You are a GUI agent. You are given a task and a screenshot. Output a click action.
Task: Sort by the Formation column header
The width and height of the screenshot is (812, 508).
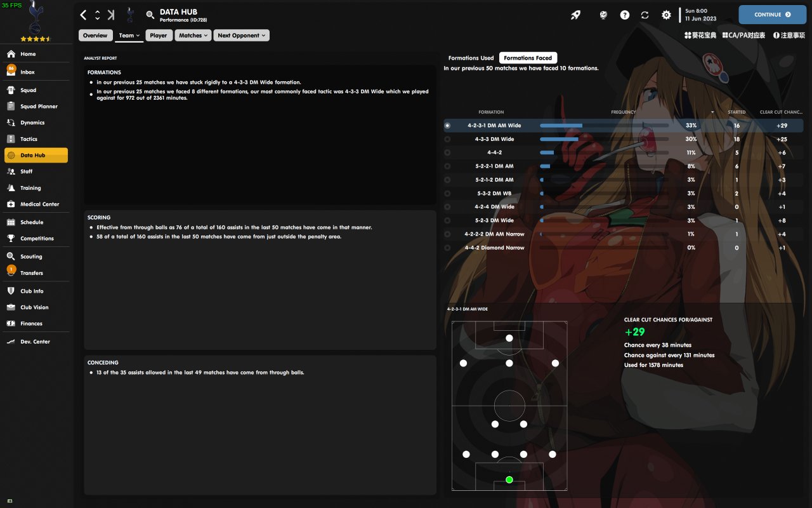(491, 112)
